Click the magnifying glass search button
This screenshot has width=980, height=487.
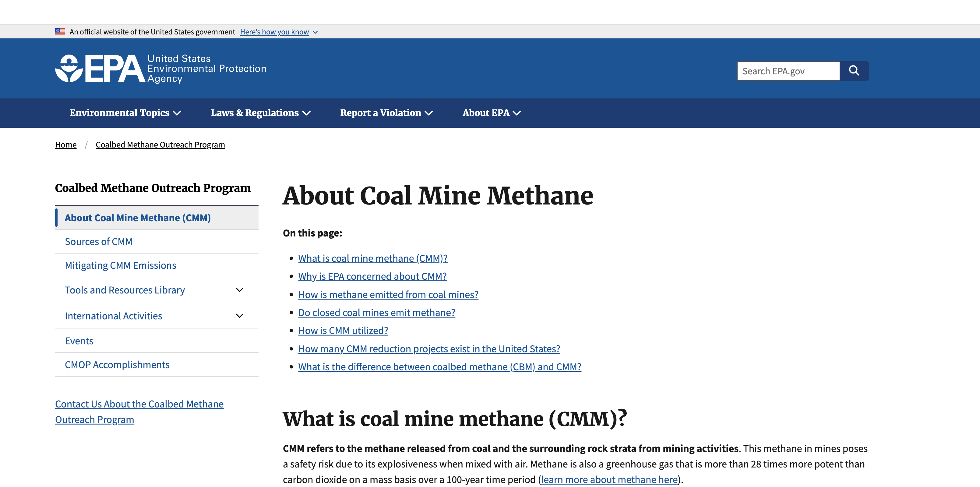[854, 71]
